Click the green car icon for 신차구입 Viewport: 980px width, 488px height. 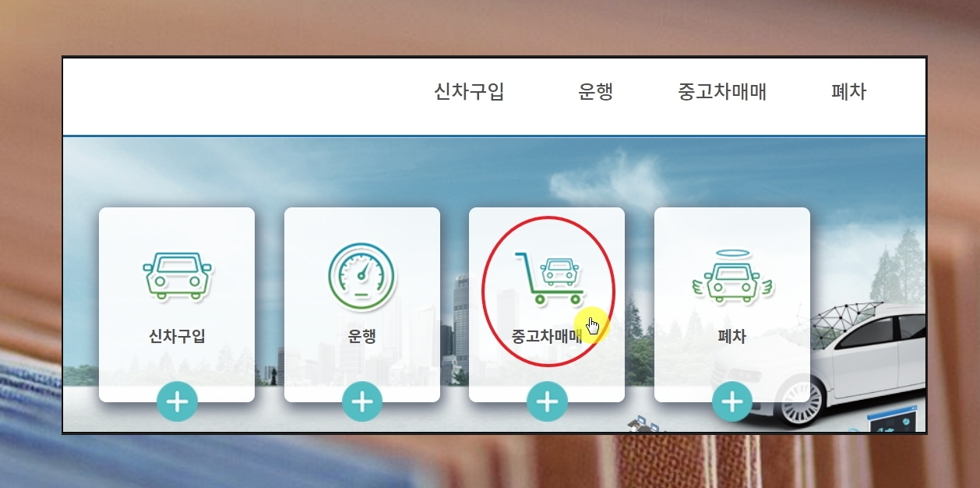pos(177,276)
